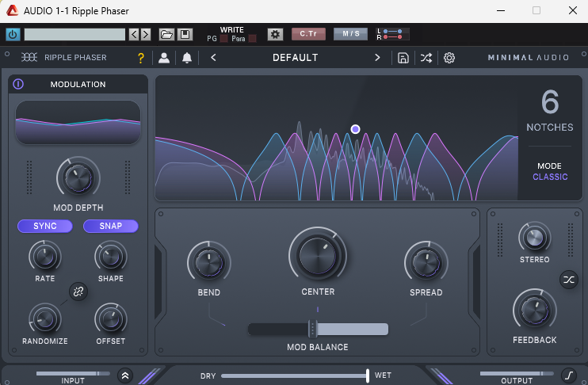
Task: Toggle the plugin power bypass button
Action: [x=13, y=35]
